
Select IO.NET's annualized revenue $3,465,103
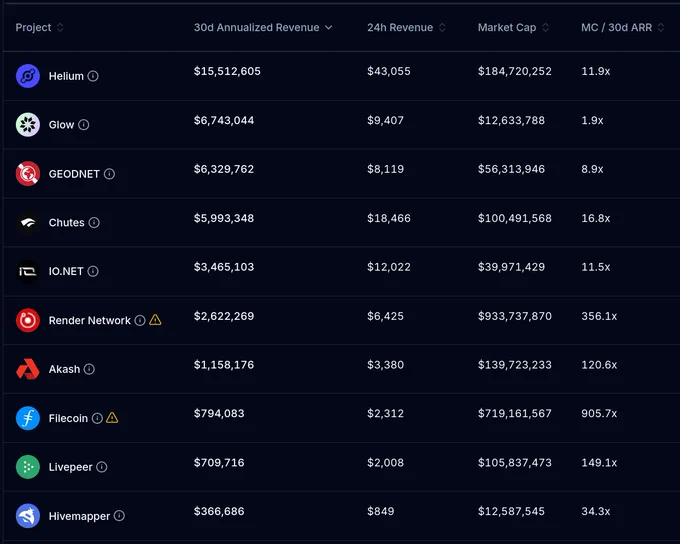click(x=224, y=267)
